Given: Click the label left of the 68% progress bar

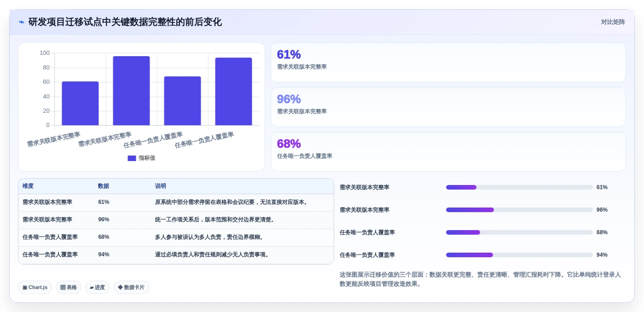Looking at the screenshot, I should coord(367,232).
